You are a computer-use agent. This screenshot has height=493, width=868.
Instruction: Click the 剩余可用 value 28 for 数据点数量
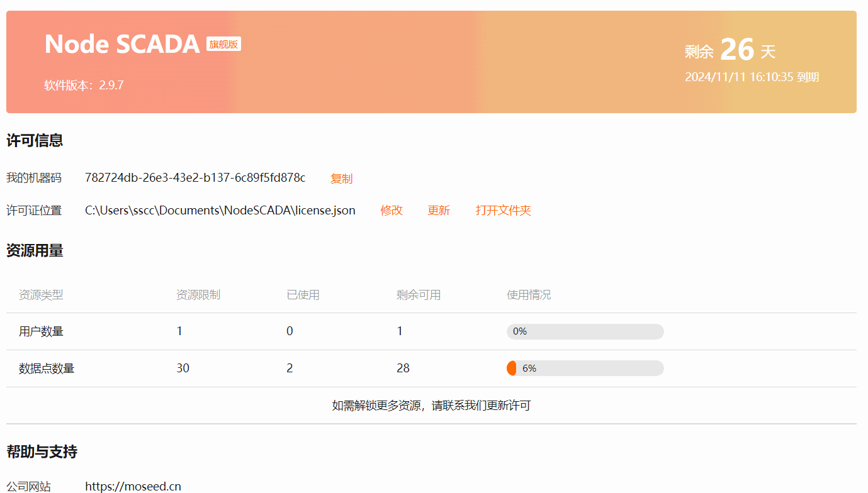point(403,368)
